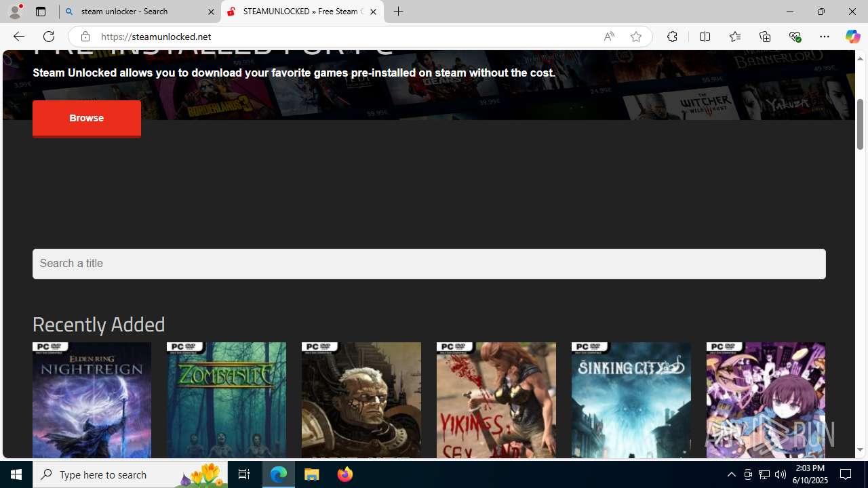Click the Search a title field
The image size is (868, 488).
[429, 264]
